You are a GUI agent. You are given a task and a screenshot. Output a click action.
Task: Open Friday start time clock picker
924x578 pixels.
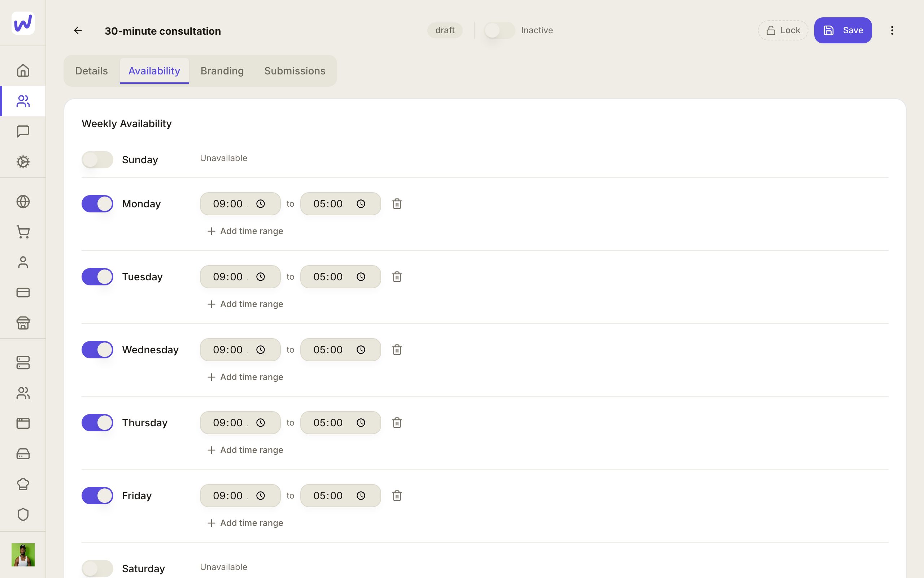tap(260, 496)
